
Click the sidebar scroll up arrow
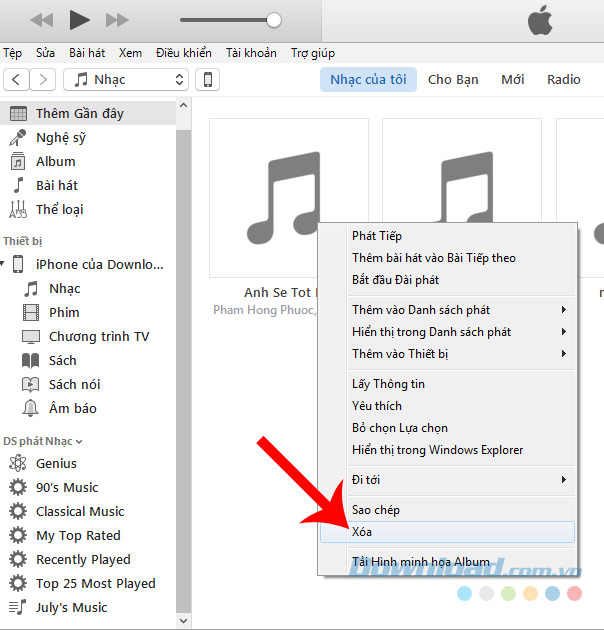coord(184,106)
